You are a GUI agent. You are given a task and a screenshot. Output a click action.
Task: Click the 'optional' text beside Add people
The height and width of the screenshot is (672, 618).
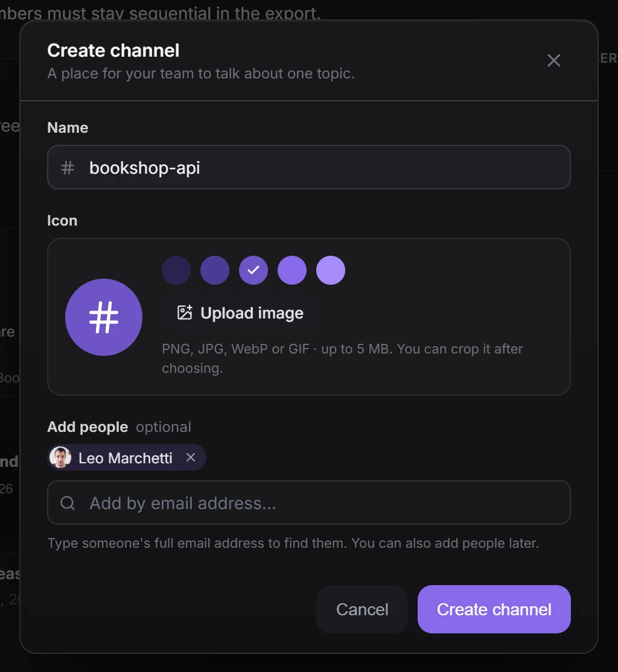pos(164,427)
